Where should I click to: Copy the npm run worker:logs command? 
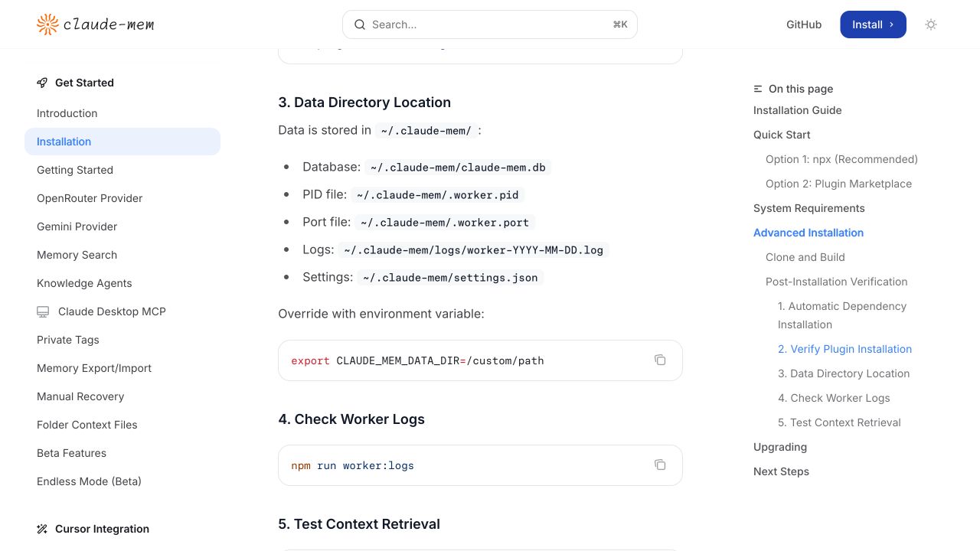tap(660, 465)
